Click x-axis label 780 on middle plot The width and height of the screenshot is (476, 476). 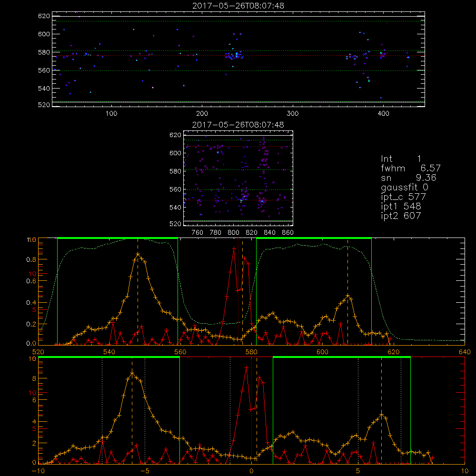[x=216, y=233]
